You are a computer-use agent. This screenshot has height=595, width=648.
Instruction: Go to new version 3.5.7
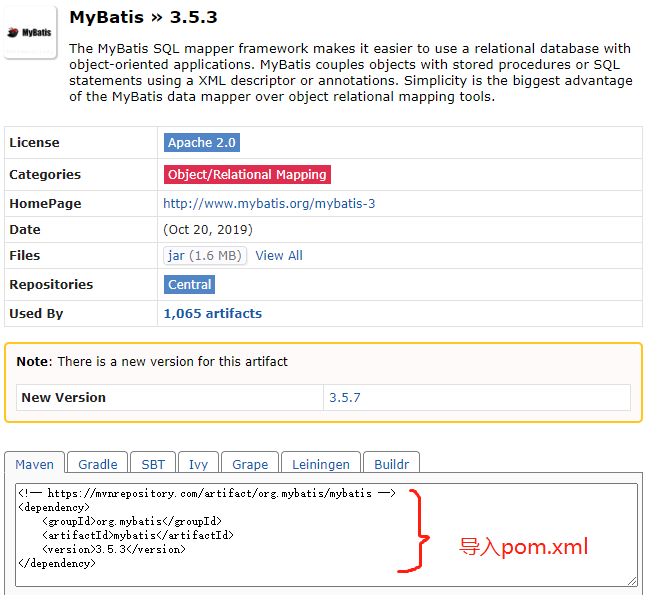345,397
